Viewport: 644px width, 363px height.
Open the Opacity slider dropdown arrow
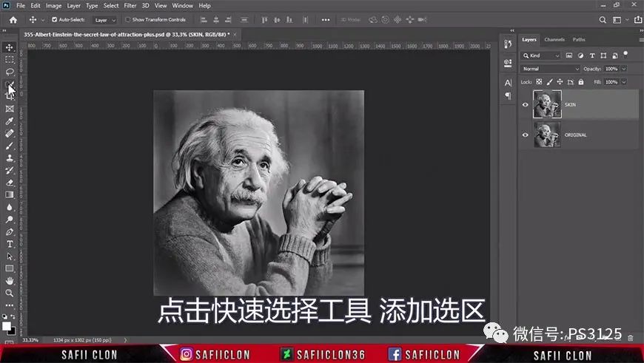(624, 69)
